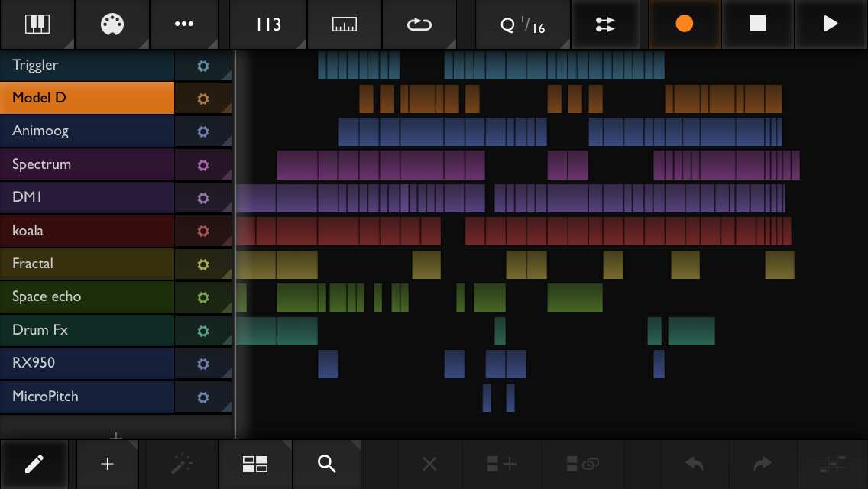Screen dimensions: 868x489
Task: Open Triggler track settings gear
Action: point(203,66)
